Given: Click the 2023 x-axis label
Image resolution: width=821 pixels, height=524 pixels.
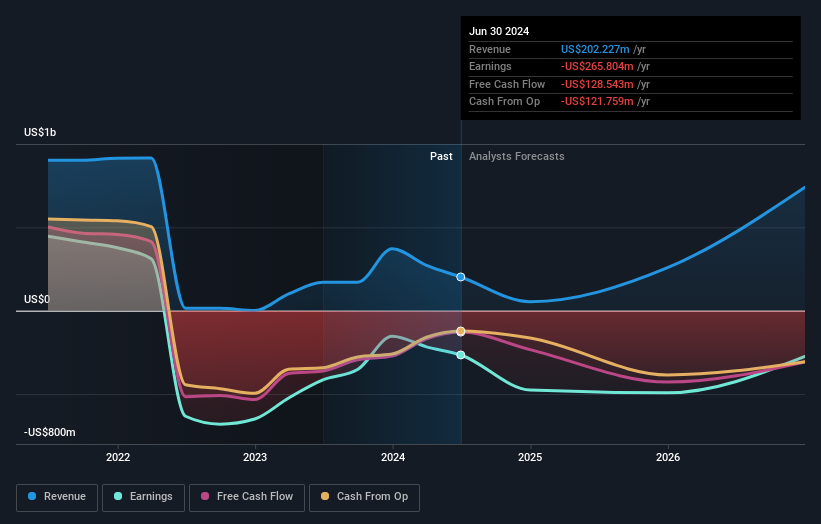Looking at the screenshot, I should pos(255,457).
